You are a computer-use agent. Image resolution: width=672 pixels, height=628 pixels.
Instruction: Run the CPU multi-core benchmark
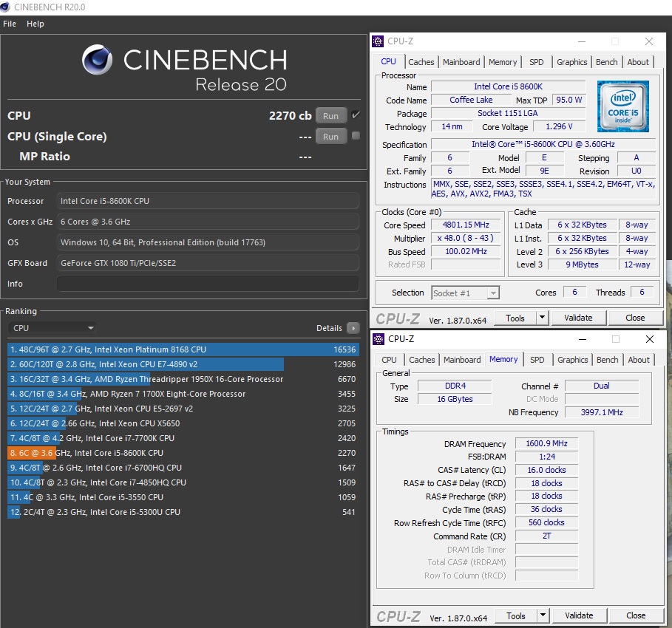[331, 116]
